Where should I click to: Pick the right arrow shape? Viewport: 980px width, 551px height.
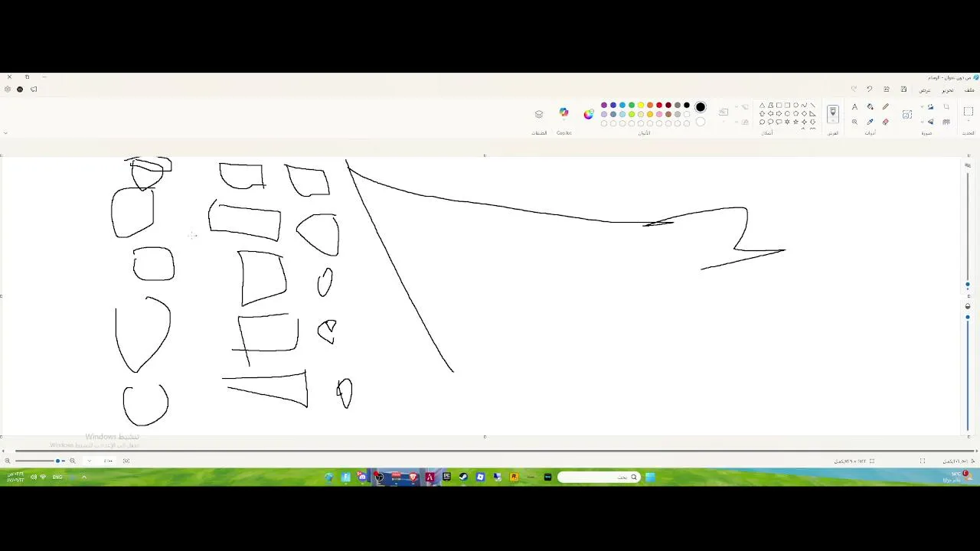click(779, 113)
